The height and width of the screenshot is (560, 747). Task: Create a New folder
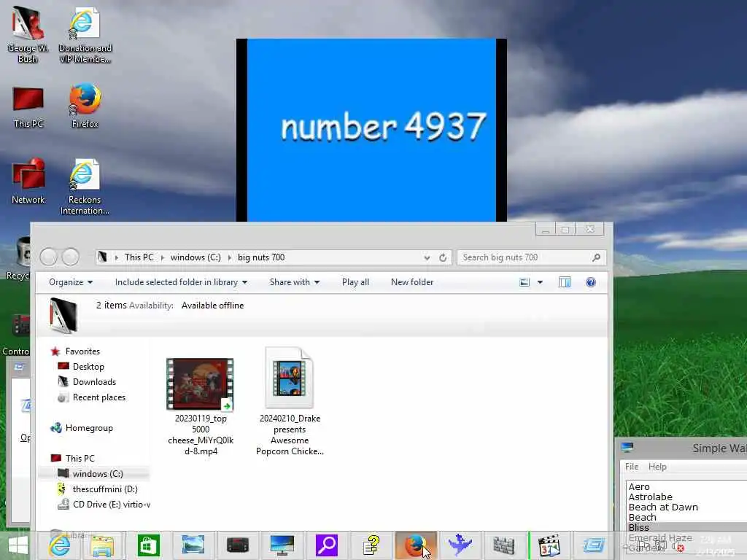(412, 282)
